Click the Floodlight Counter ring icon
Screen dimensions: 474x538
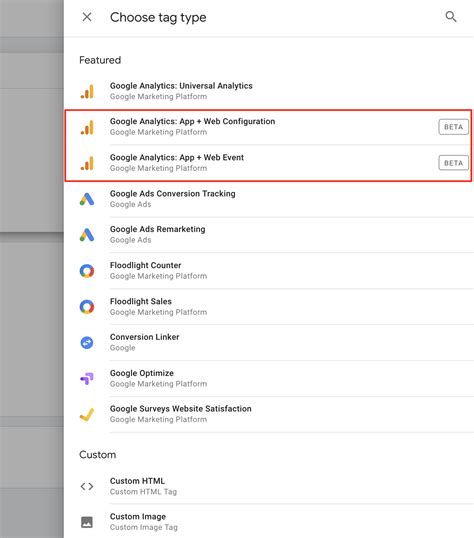(87, 271)
